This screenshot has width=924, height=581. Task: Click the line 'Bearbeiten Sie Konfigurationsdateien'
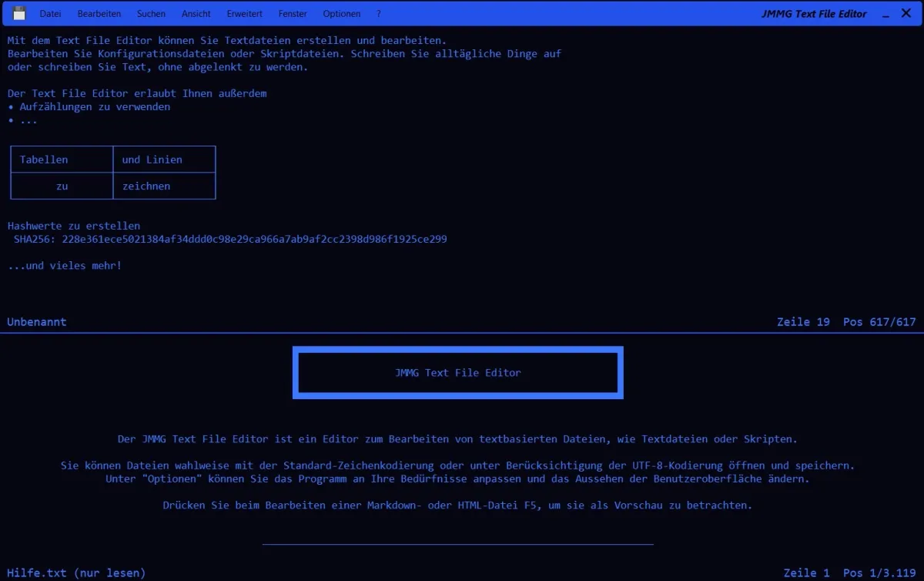pos(285,54)
